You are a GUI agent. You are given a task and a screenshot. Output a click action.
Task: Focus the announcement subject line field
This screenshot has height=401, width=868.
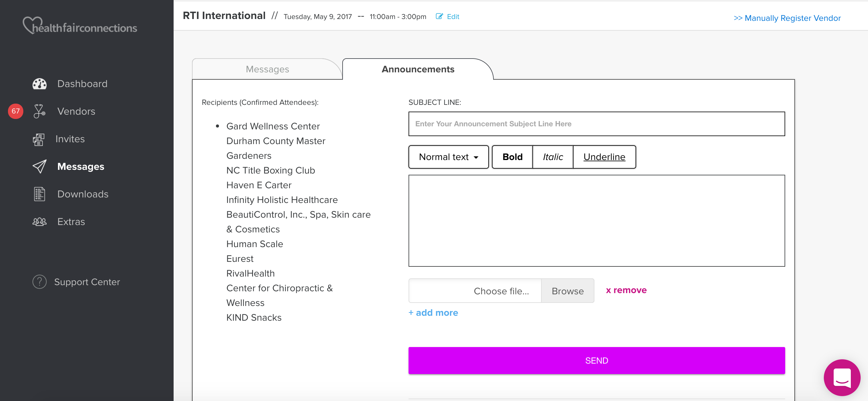(597, 124)
